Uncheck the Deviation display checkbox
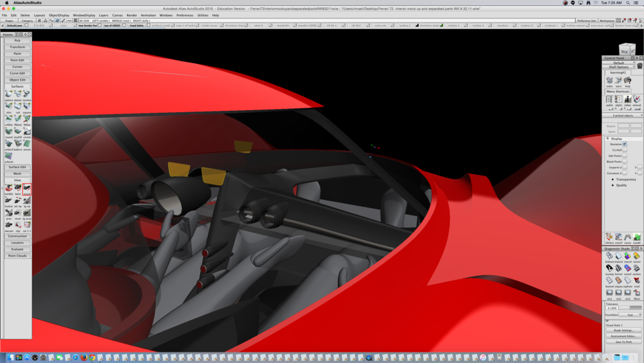The width and height of the screenshot is (644, 363). point(624,144)
